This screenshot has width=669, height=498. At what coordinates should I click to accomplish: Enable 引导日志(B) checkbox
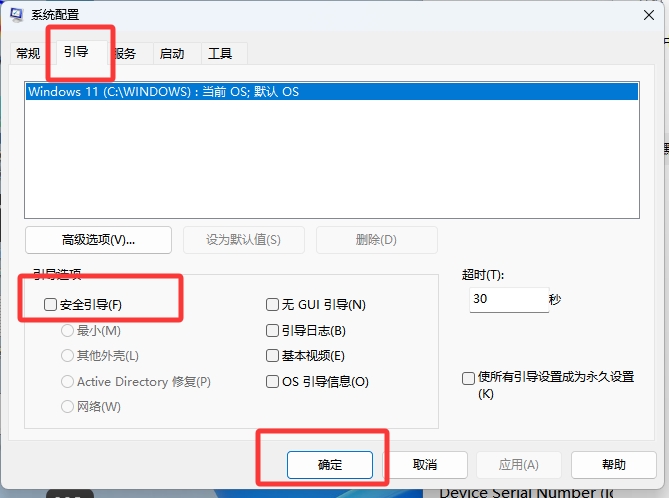click(272, 330)
